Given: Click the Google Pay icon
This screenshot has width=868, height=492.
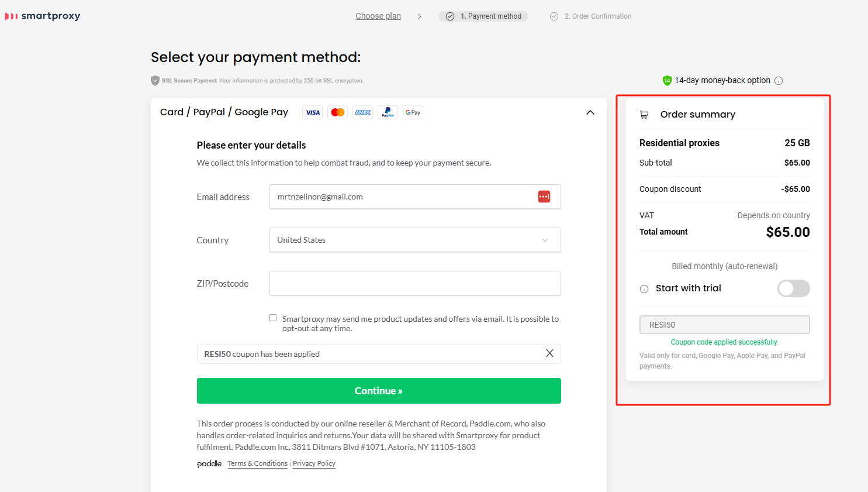Looking at the screenshot, I should (x=413, y=112).
